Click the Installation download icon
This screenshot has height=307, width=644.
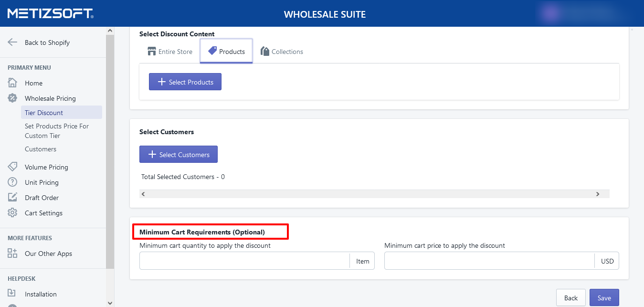point(12,294)
